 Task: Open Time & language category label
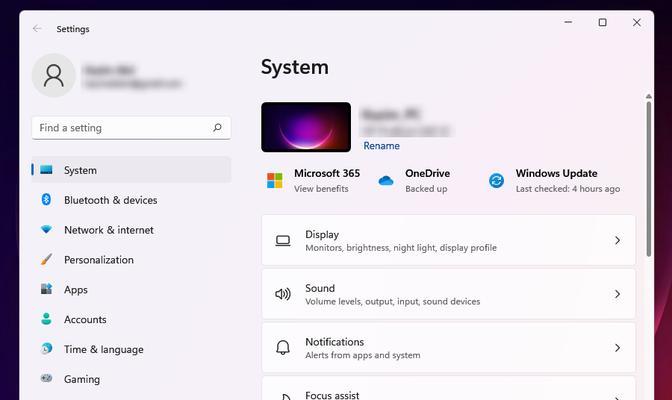pos(104,349)
